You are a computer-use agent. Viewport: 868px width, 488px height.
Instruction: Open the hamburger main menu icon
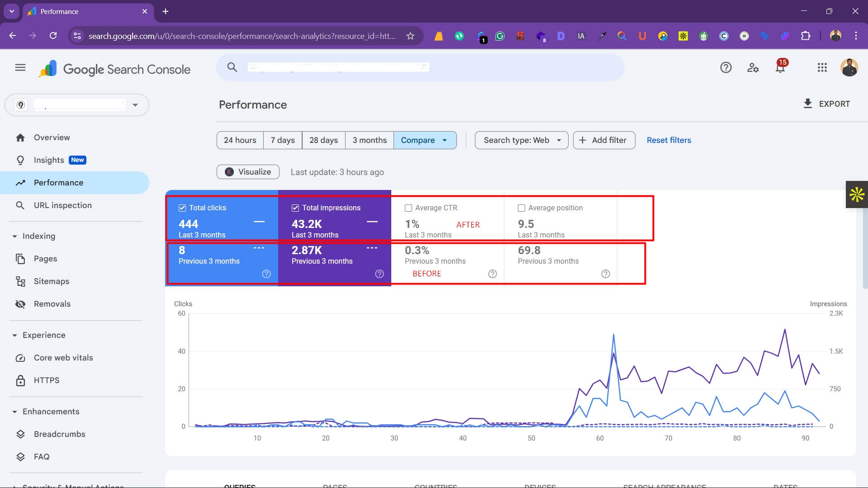point(20,68)
